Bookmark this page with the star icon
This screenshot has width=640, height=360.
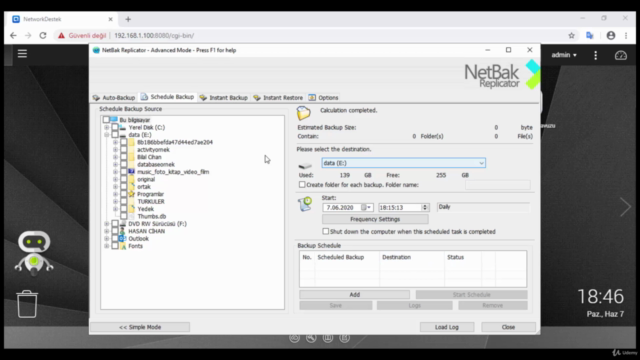(x=571, y=36)
